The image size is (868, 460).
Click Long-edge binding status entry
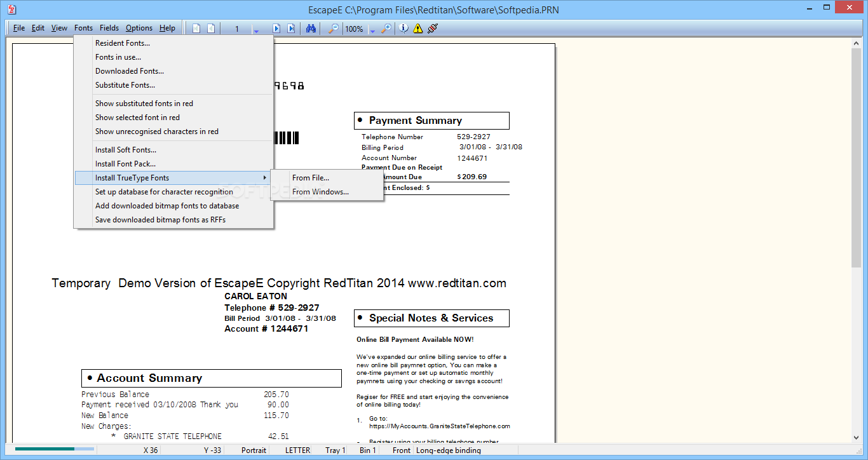point(448,450)
